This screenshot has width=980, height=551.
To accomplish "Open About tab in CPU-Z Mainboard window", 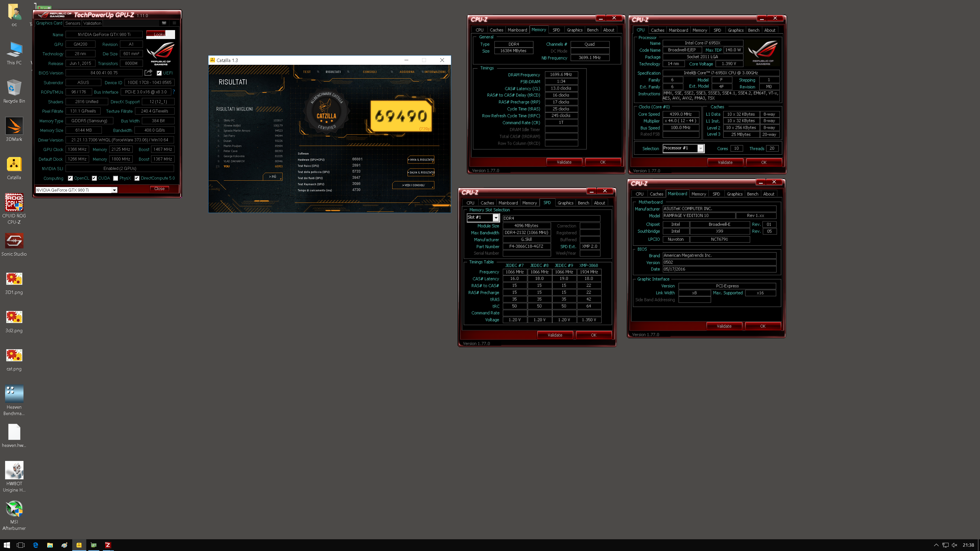I will pyautogui.click(x=768, y=194).
